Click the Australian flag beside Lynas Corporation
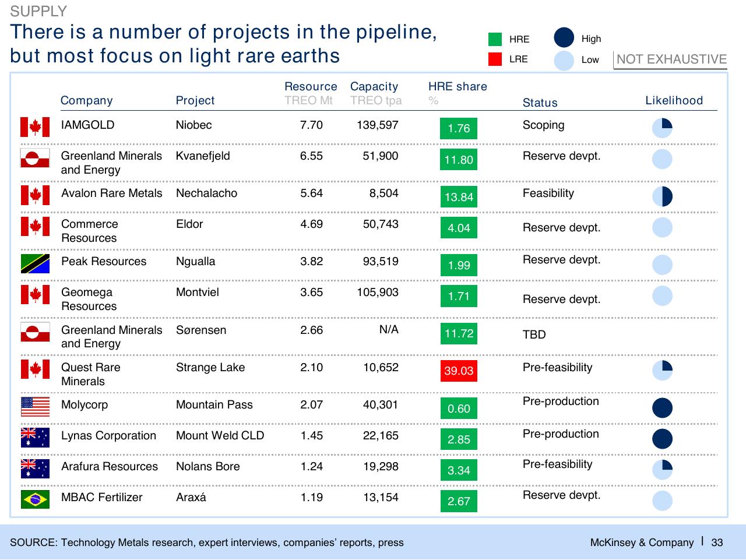The height and width of the screenshot is (560, 746). tap(35, 438)
